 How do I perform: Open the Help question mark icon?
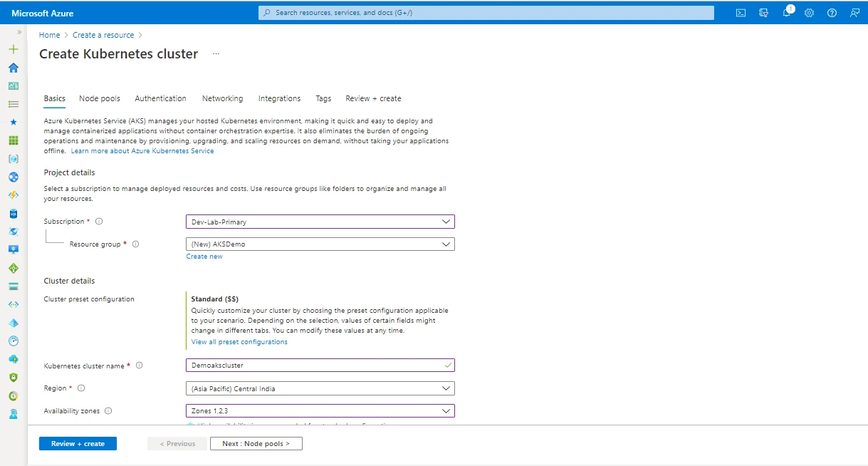[x=832, y=12]
